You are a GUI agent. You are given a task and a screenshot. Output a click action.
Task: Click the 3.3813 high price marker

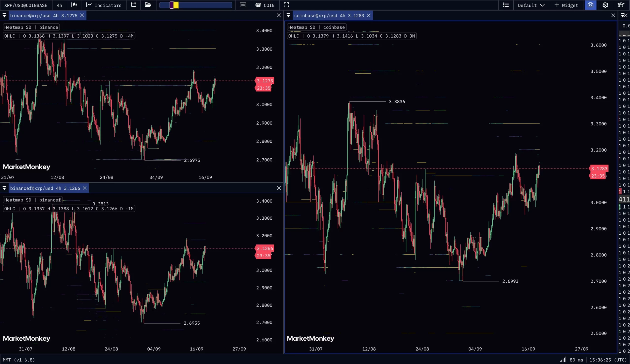(x=100, y=204)
